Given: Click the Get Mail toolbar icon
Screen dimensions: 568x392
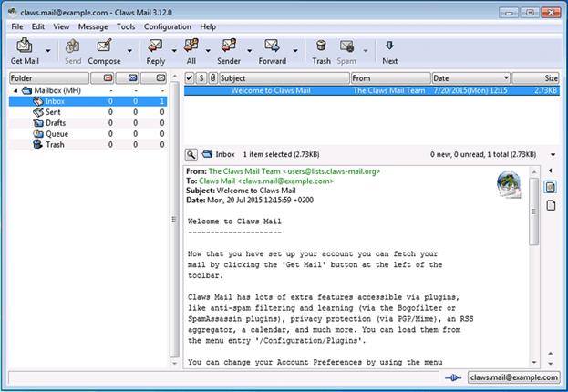Looking at the screenshot, I should tap(25, 51).
